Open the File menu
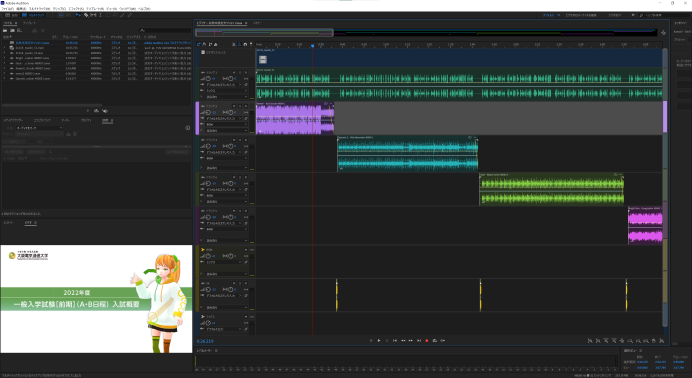692x378 pixels. pos(7,8)
